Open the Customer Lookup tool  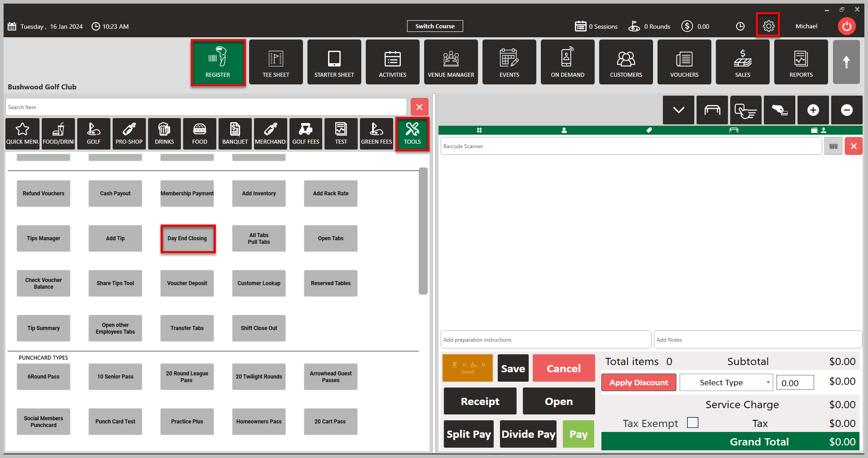tap(259, 283)
